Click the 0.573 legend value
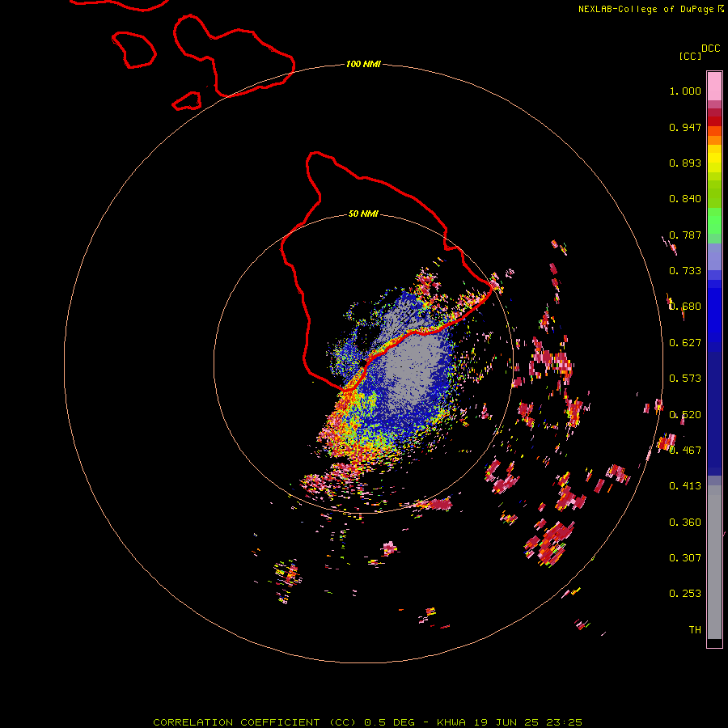 [x=685, y=379]
